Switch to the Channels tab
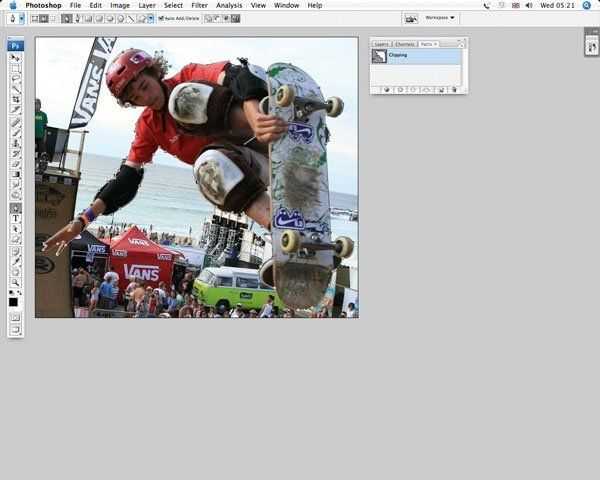Viewport: 600px width, 480px height. 404,44
